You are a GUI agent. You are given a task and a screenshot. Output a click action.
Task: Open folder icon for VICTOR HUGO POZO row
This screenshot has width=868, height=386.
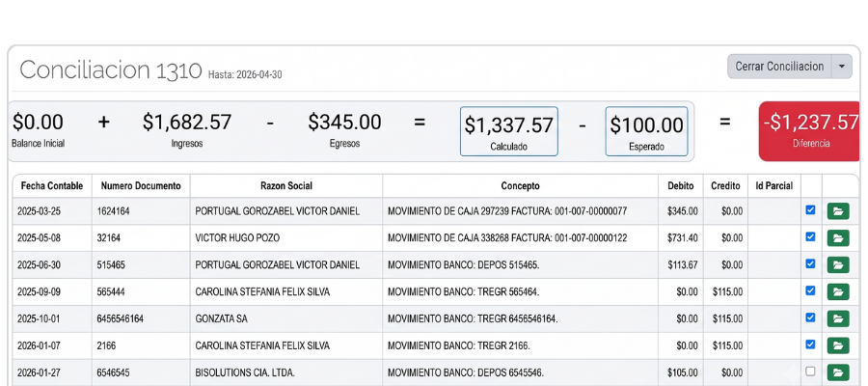(x=837, y=238)
